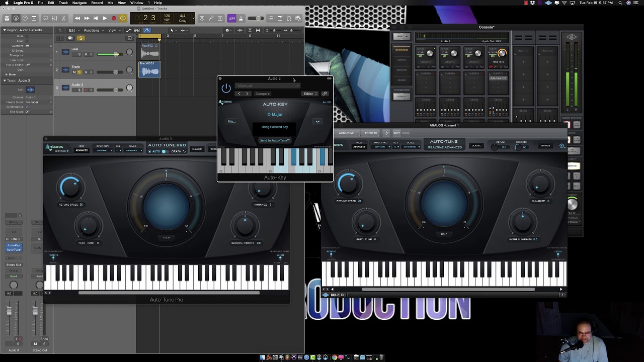Screen dimensions: 644x362
Task: Mute the Track track with M button
Action: tap(74, 72)
